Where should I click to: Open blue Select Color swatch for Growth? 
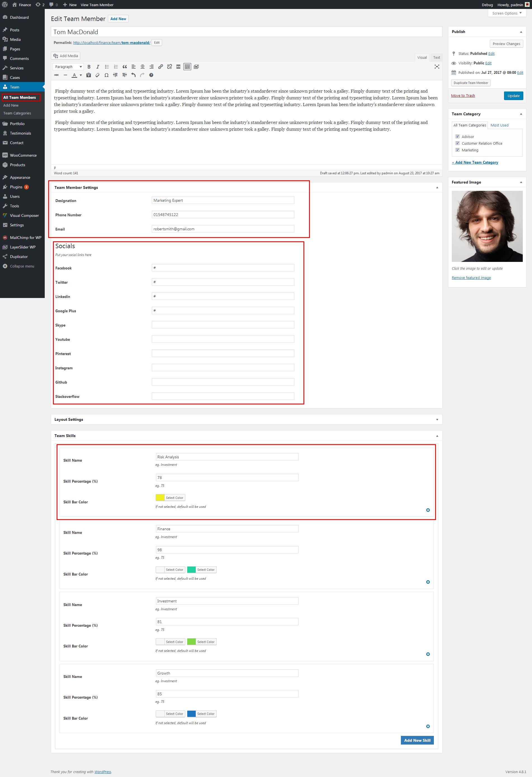click(x=202, y=714)
